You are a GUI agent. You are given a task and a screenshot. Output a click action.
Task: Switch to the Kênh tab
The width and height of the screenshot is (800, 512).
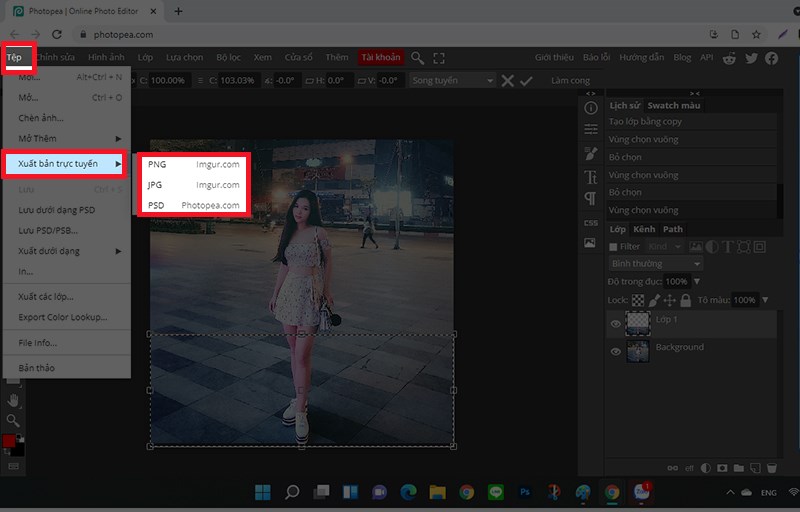(x=644, y=229)
